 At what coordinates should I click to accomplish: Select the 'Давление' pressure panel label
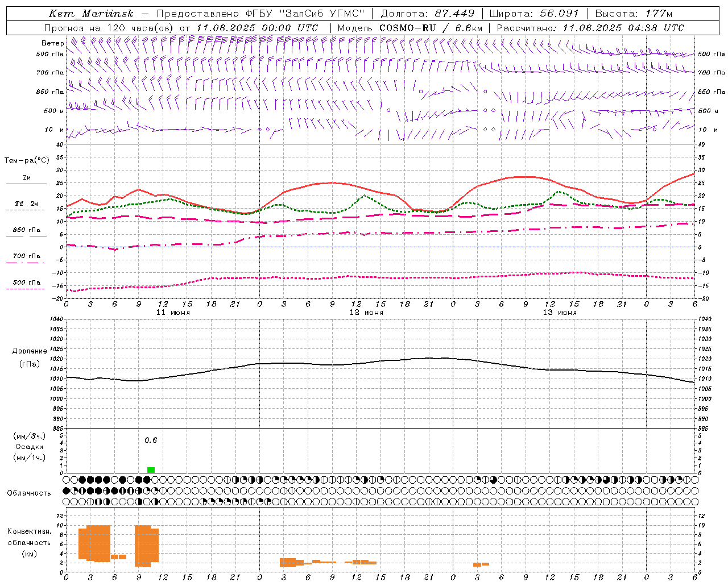pos(30,351)
